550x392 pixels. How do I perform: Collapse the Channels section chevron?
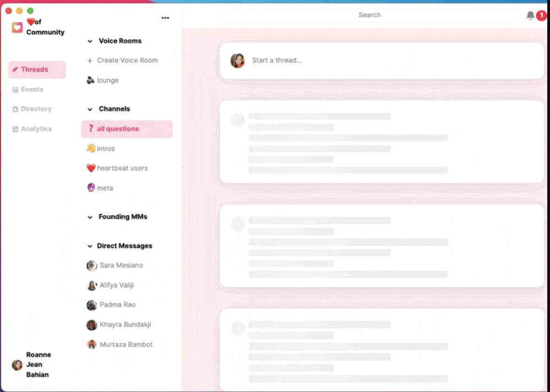(90, 110)
